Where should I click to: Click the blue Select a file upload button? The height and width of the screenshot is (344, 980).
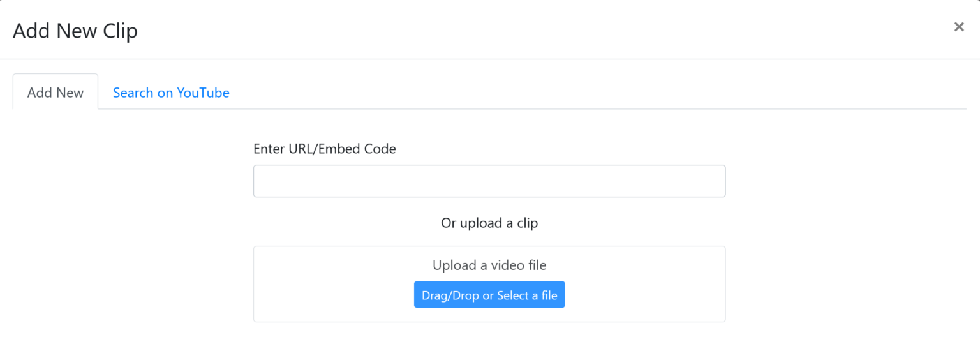coord(489,295)
